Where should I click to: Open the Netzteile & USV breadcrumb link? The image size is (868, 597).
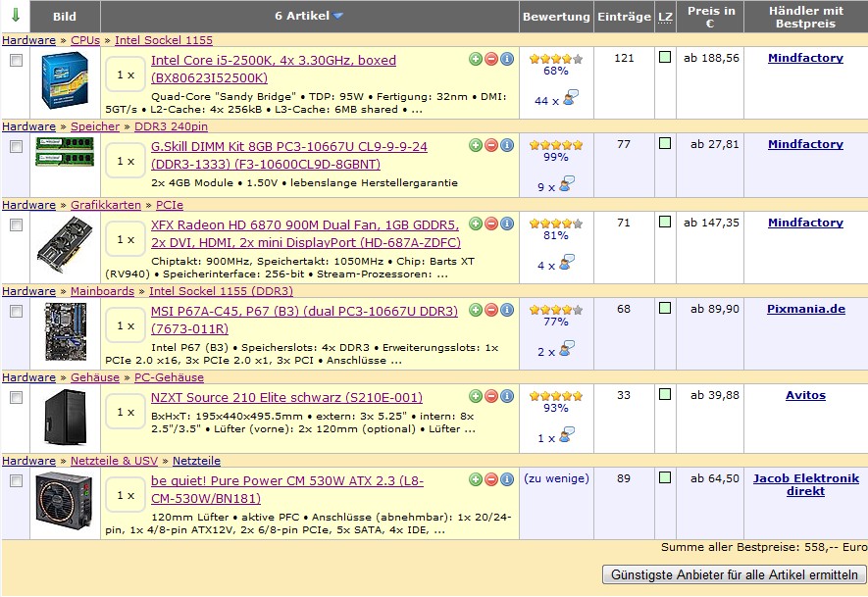114,461
